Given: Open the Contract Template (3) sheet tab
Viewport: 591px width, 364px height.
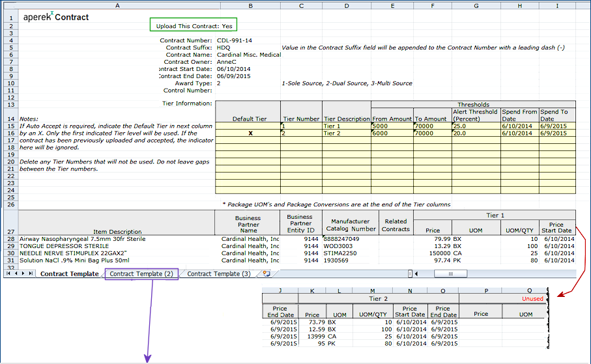Looking at the screenshot, I should pyautogui.click(x=218, y=274).
